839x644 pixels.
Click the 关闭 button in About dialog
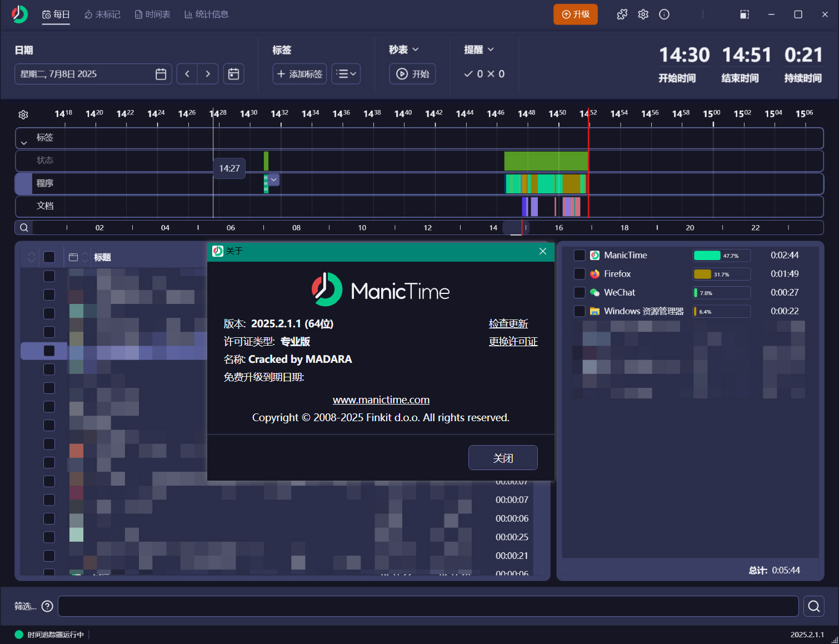click(503, 458)
